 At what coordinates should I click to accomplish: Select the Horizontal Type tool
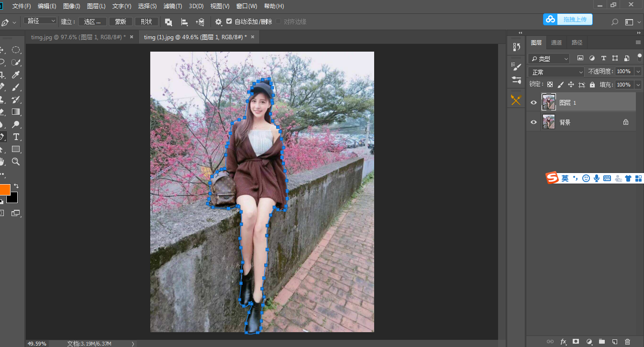[x=16, y=137]
